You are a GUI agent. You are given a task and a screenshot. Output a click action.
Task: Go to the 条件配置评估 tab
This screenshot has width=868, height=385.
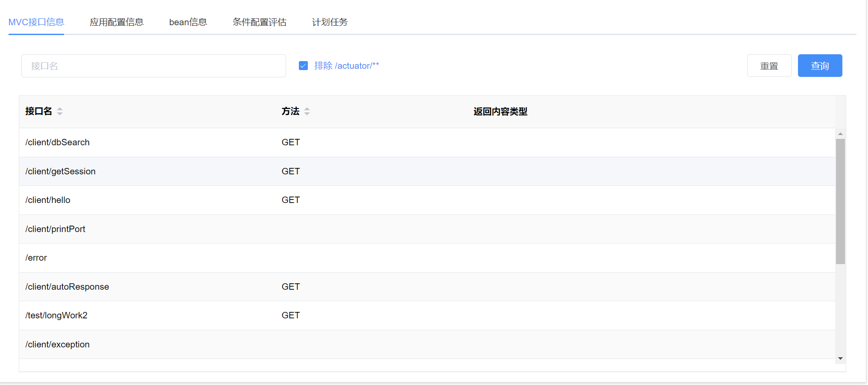[259, 22]
